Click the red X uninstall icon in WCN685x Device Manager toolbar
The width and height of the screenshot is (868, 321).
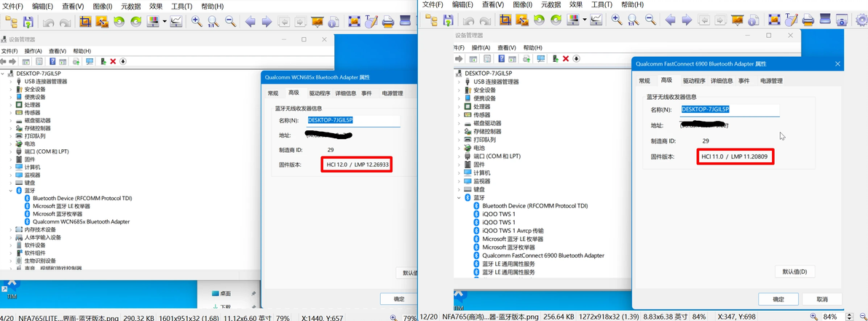(113, 61)
